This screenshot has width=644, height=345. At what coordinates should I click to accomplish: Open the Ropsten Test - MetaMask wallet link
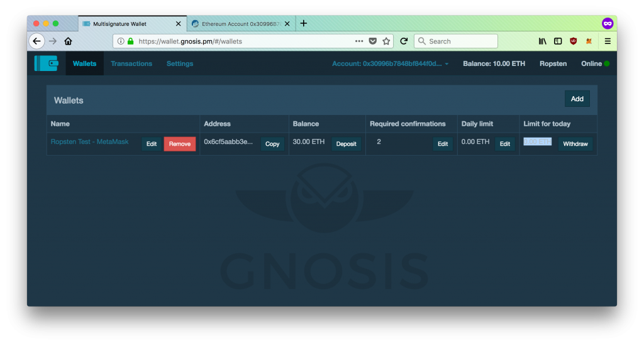click(x=89, y=141)
